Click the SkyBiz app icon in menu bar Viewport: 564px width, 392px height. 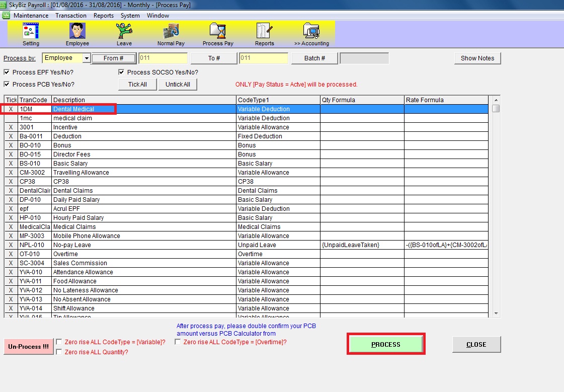point(6,15)
